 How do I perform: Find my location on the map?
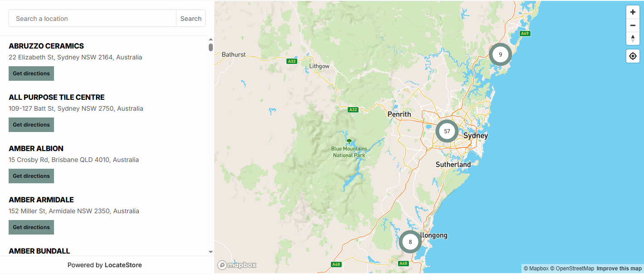(x=633, y=56)
